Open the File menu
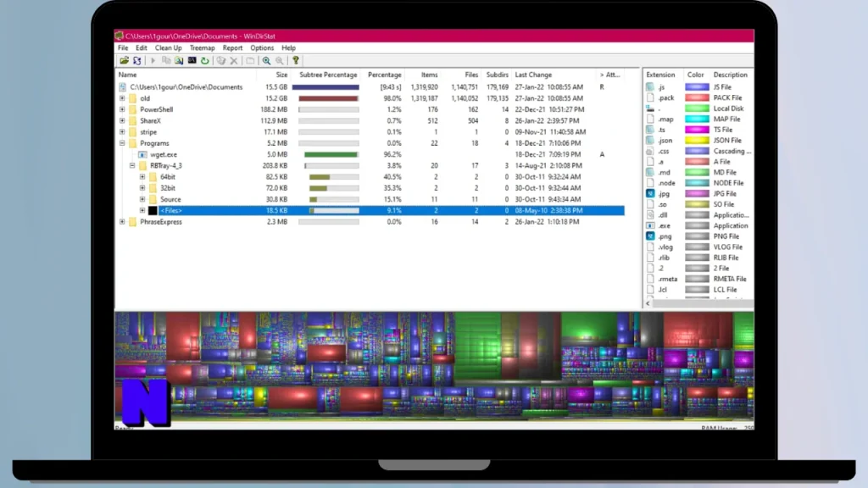868x488 pixels. point(123,48)
